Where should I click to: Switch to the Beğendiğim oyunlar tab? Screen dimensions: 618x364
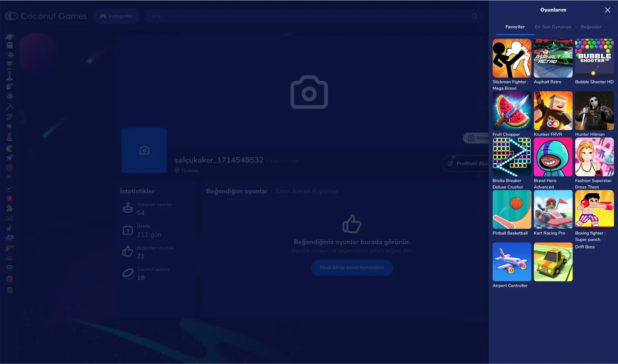pos(237,191)
